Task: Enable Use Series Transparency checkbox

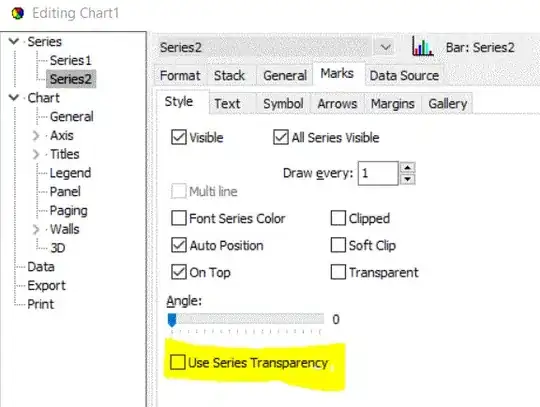Action: tap(178, 362)
